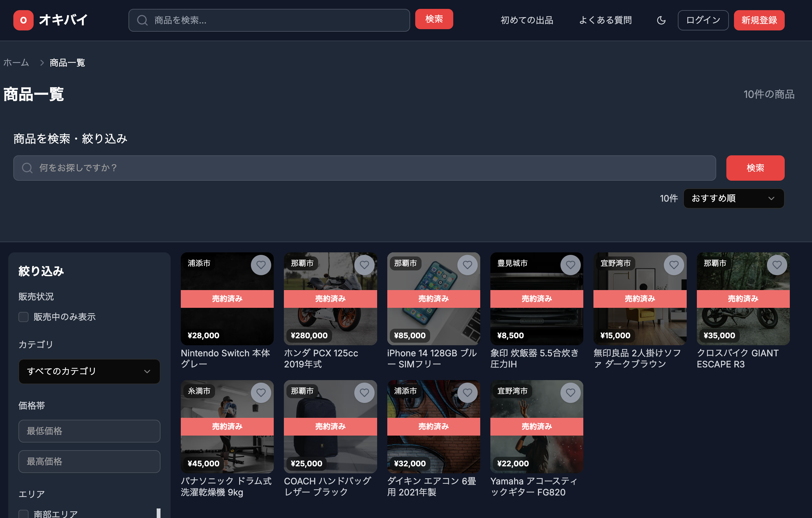812x518 pixels.
Task: Click heart on 象印 炊飯器 listing
Action: pyautogui.click(x=570, y=265)
